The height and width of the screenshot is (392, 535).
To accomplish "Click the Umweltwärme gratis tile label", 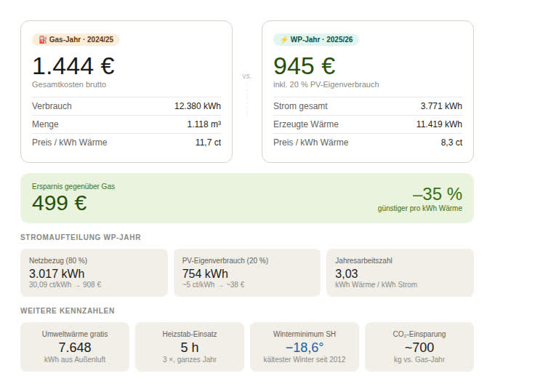I will (75, 334).
